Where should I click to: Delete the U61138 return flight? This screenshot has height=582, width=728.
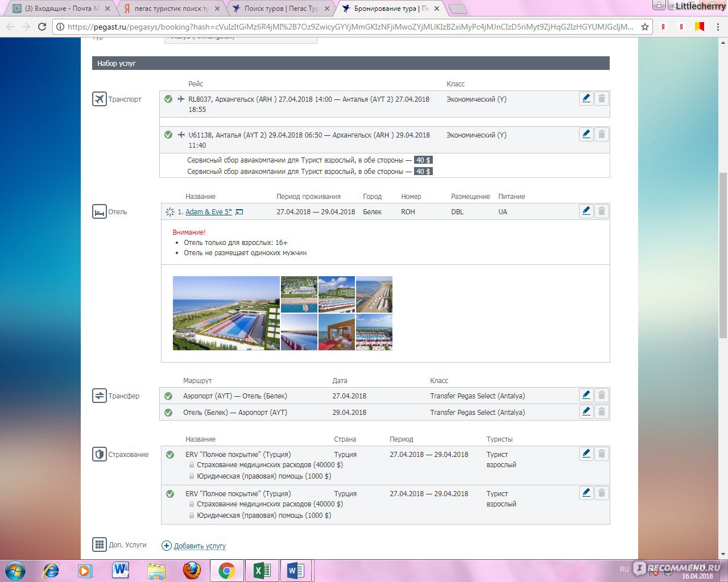(x=601, y=134)
